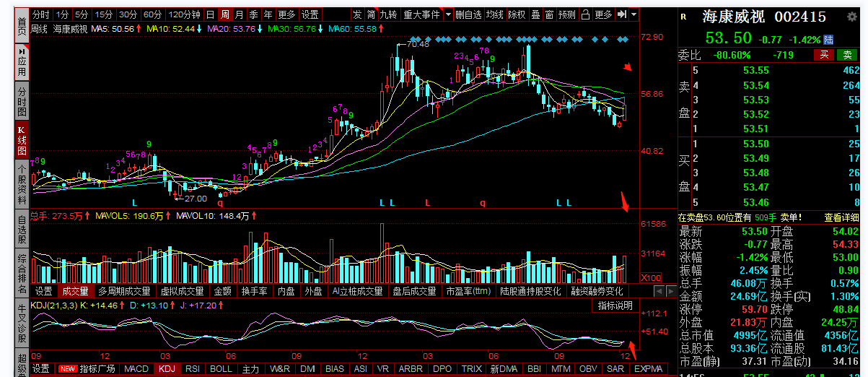Select the 多周期成交量 tab

125,291
